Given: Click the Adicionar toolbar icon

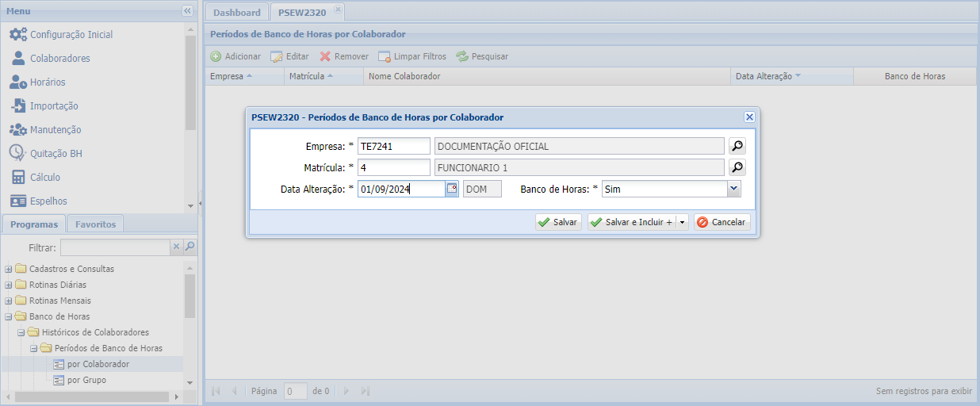Looking at the screenshot, I should point(216,56).
